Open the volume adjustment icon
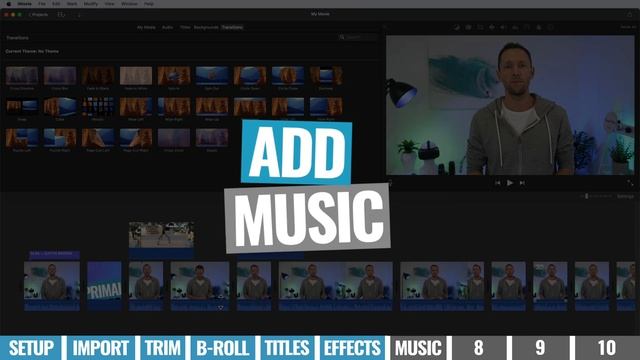 [504, 27]
